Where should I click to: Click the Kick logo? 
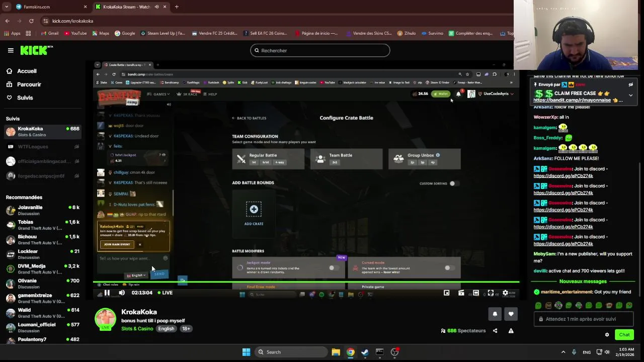[36, 50]
